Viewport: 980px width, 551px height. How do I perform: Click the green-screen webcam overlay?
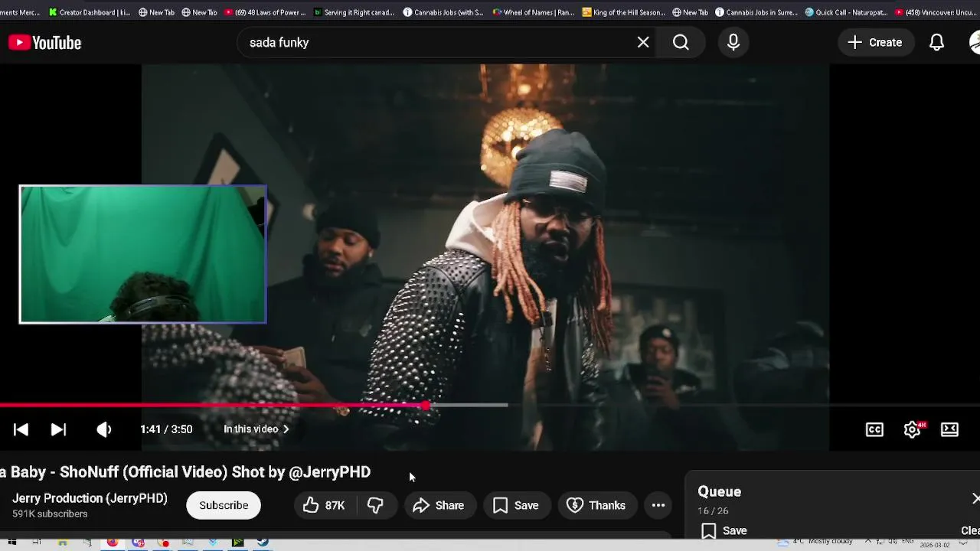point(143,254)
